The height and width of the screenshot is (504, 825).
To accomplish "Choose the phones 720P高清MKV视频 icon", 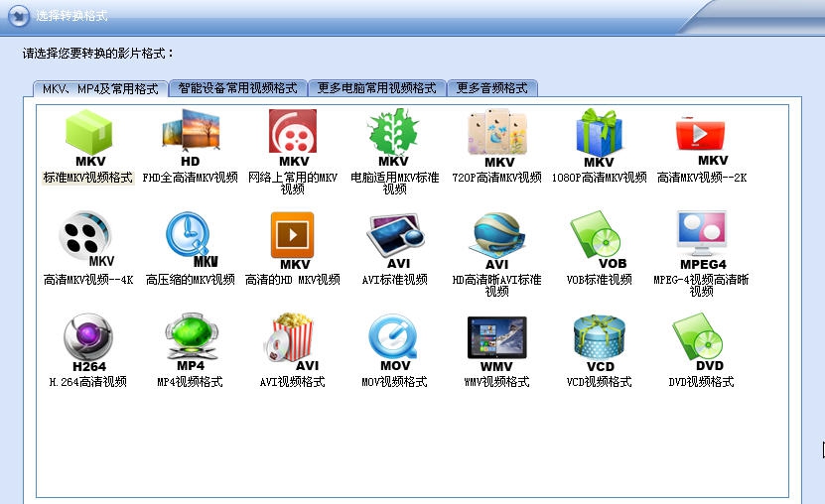I will (497, 138).
